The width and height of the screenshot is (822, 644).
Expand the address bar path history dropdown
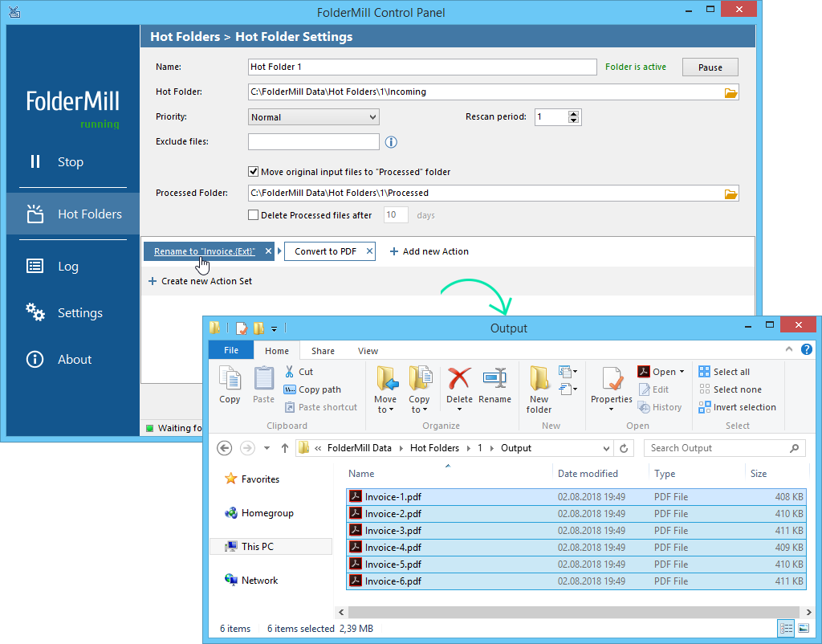[x=606, y=448]
